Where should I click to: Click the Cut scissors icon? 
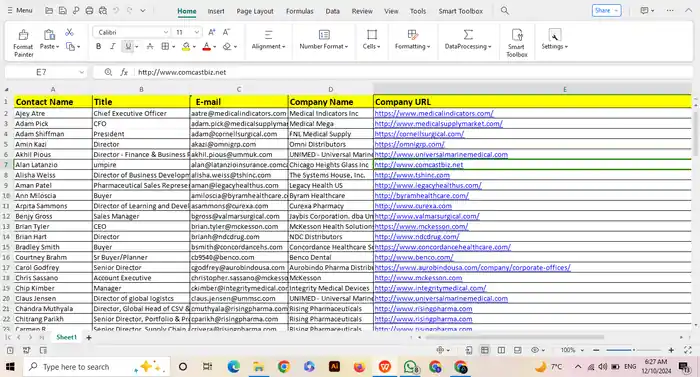[x=69, y=32]
